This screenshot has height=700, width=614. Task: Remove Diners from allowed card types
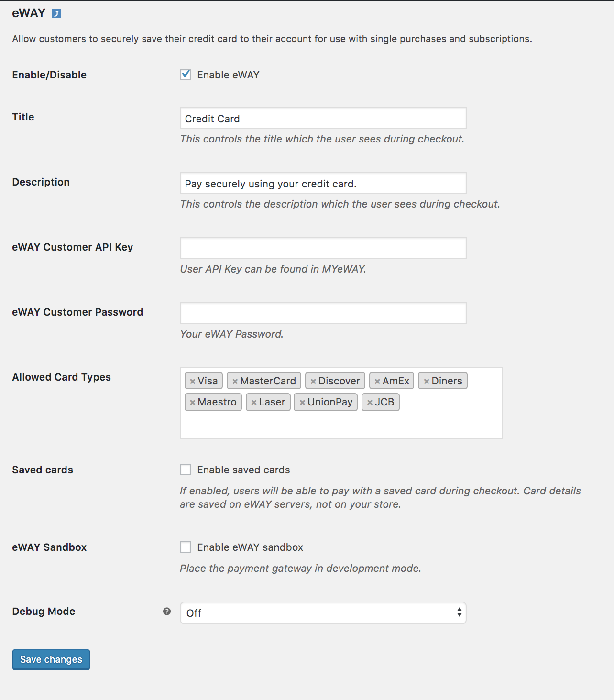click(x=426, y=381)
